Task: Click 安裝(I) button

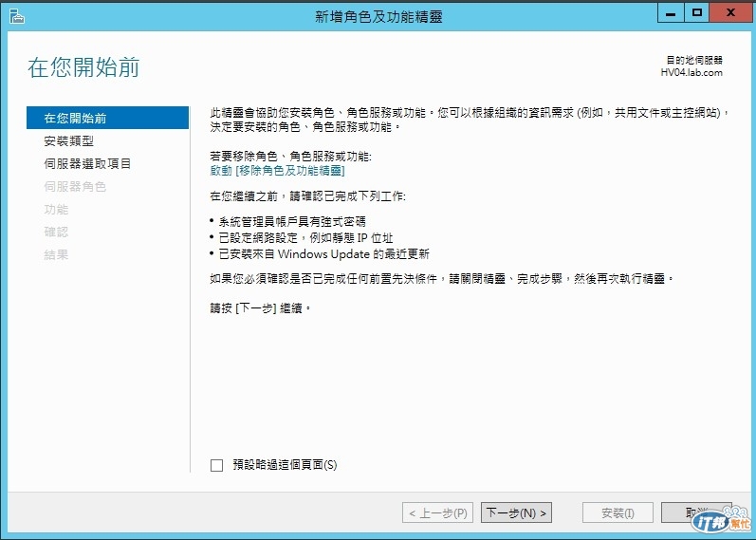Action: click(618, 513)
